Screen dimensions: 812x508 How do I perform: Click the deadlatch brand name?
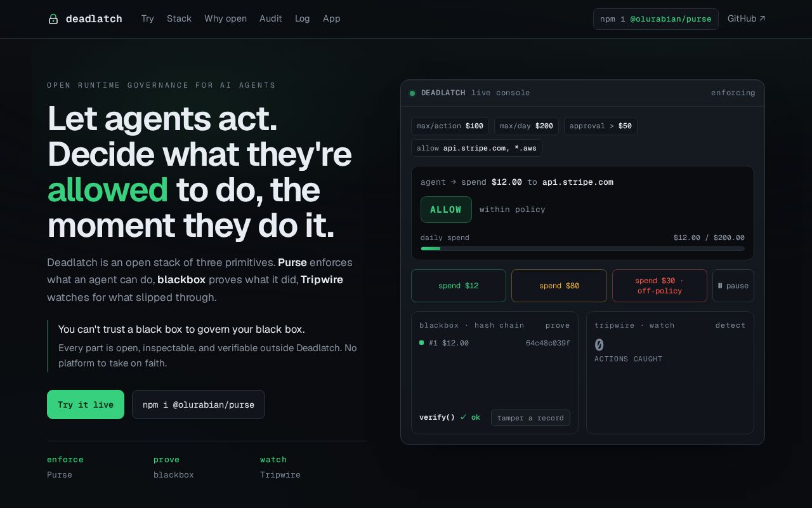(x=94, y=19)
